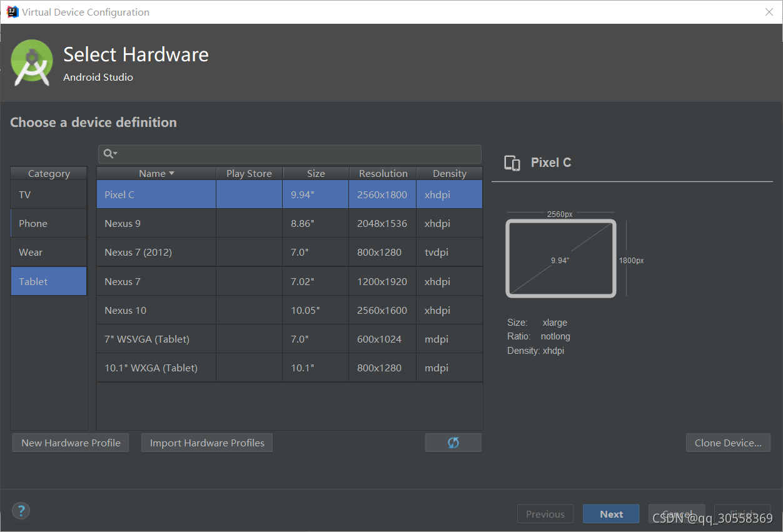783x532 pixels.
Task: Click the Clone Device button
Action: [728, 443]
